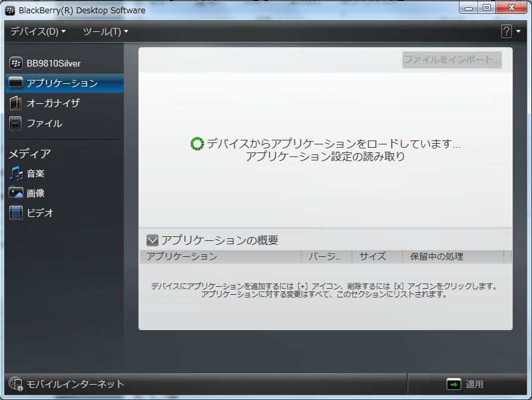This screenshot has height=400, width=532.
Task: Click the help question mark icon
Action: tap(506, 31)
